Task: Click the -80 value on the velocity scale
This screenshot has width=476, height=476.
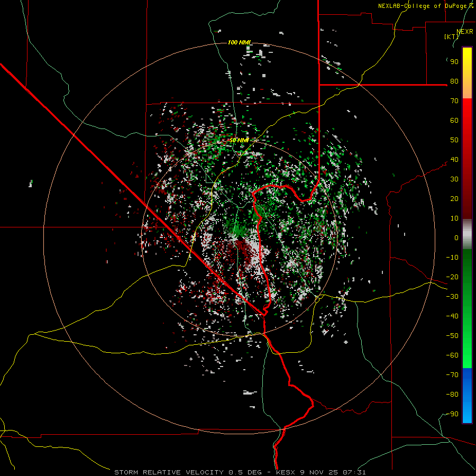Action: pos(452,395)
